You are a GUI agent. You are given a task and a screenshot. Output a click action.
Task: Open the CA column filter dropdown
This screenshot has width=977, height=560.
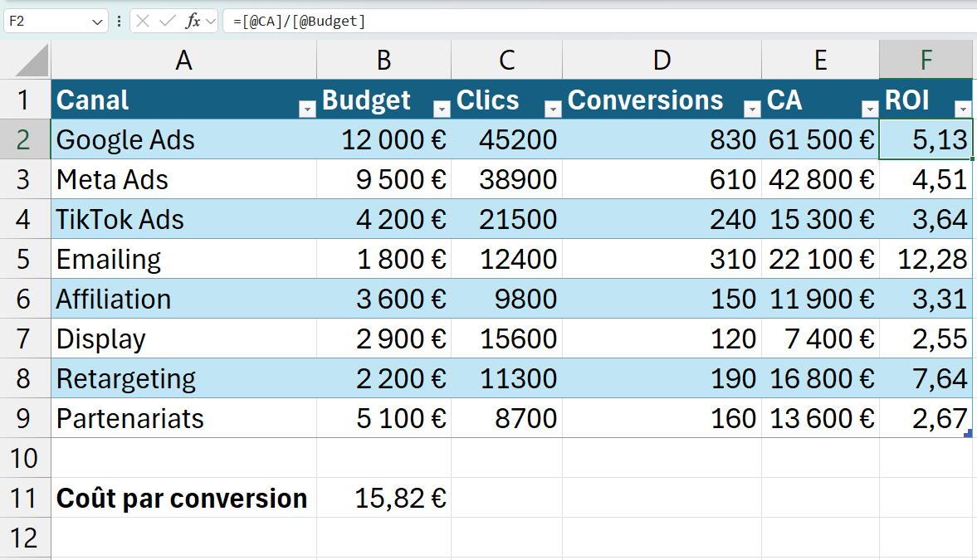coord(870,109)
